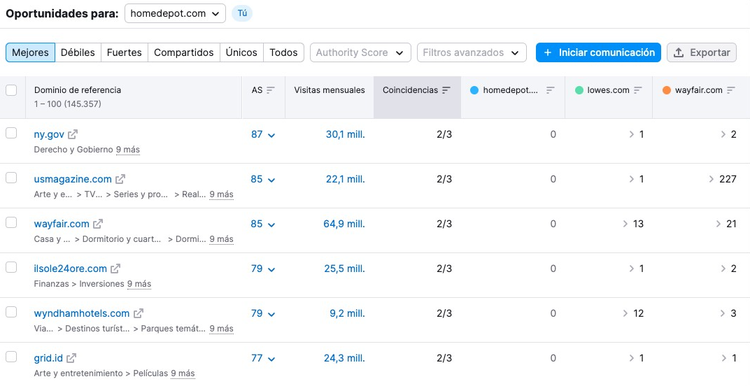The image size is (750, 386).
Task: Open the ilsole24ore.com domain link
Action: pyautogui.click(x=70, y=269)
